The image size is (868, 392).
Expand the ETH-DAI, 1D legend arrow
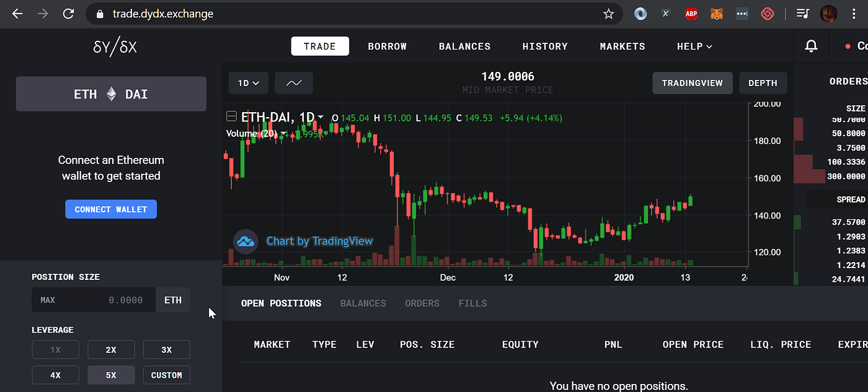pyautogui.click(x=321, y=117)
